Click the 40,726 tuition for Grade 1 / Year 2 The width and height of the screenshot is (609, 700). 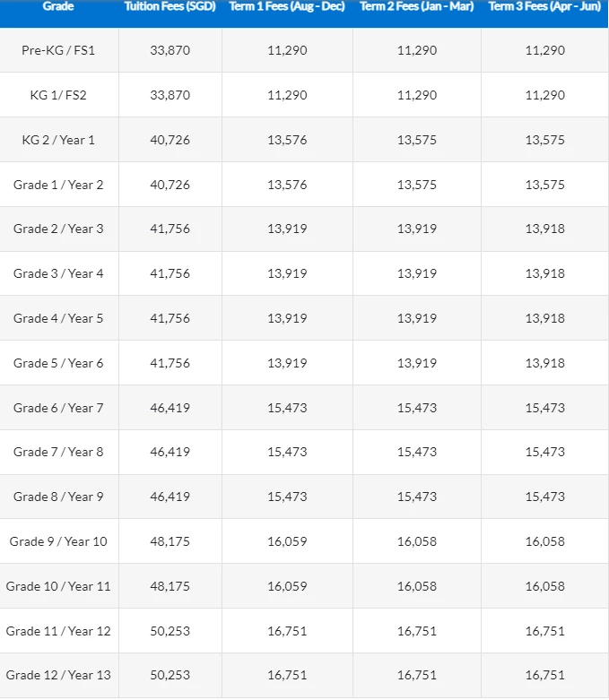tap(170, 185)
